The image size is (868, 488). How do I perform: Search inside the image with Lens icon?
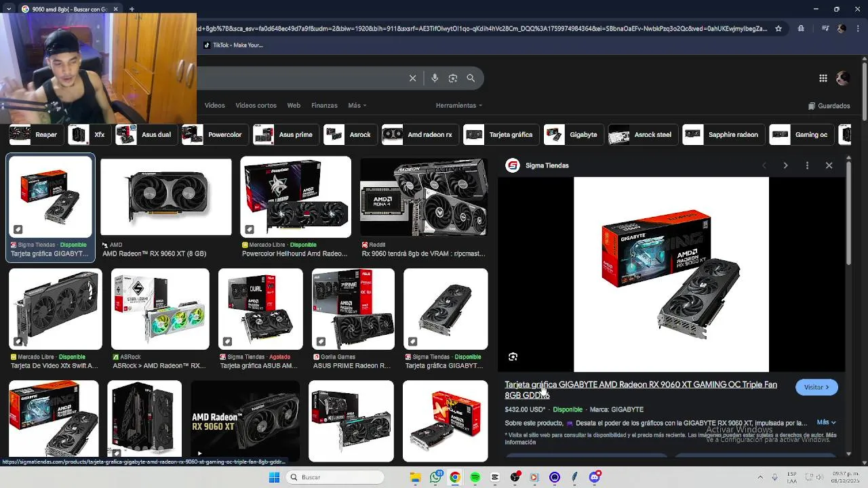pos(513,357)
